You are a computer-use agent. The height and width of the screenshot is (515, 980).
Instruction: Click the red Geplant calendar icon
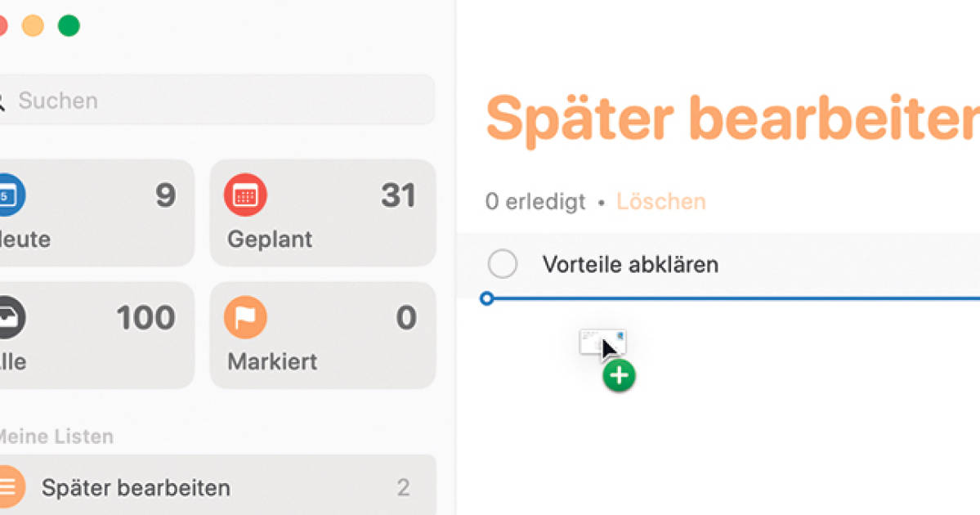[x=246, y=195]
